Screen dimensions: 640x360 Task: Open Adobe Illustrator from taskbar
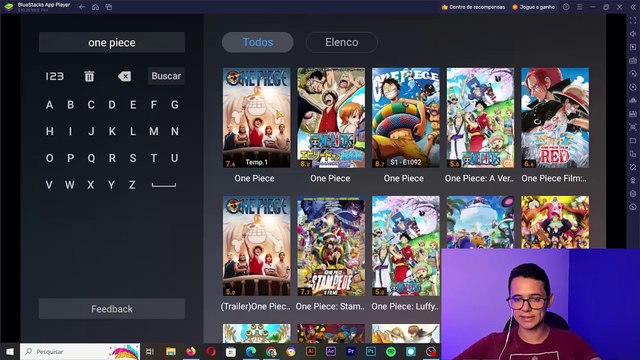[311, 351]
